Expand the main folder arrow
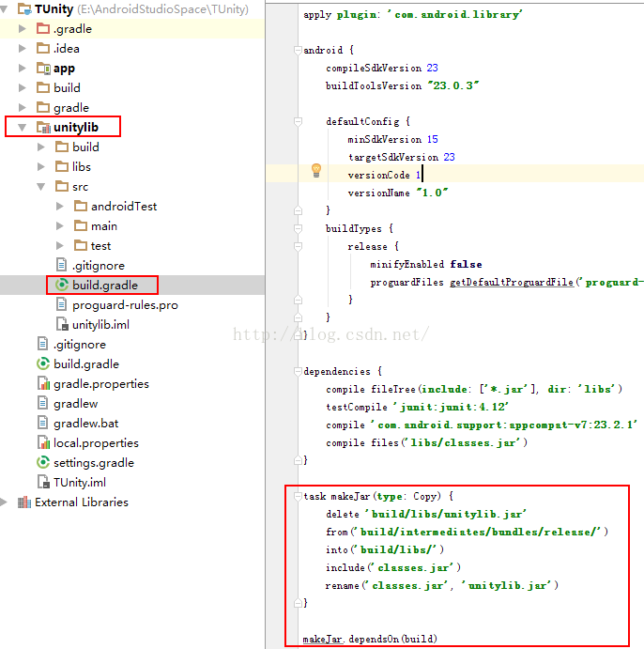 (60, 226)
